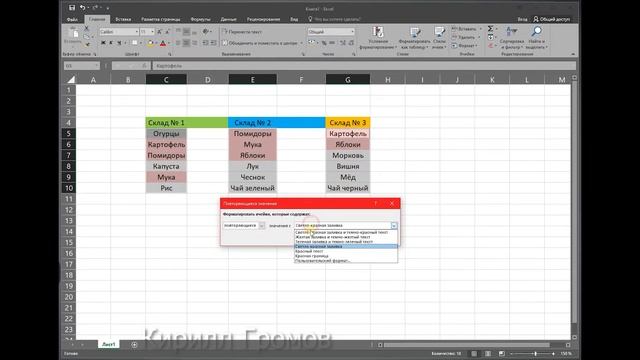Click the percent style icon
Screen dimensions: 640x360
tap(324, 43)
